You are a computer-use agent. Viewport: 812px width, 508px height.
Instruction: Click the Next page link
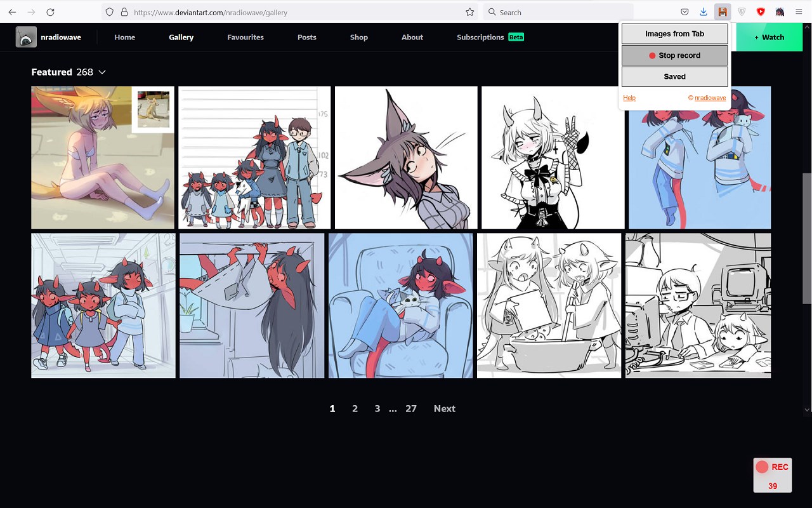[x=444, y=408]
